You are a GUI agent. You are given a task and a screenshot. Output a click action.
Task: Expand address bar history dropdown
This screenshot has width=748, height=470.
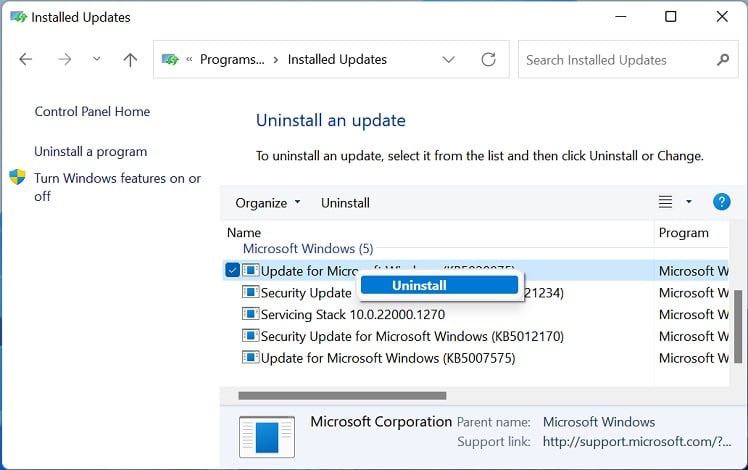(x=448, y=60)
